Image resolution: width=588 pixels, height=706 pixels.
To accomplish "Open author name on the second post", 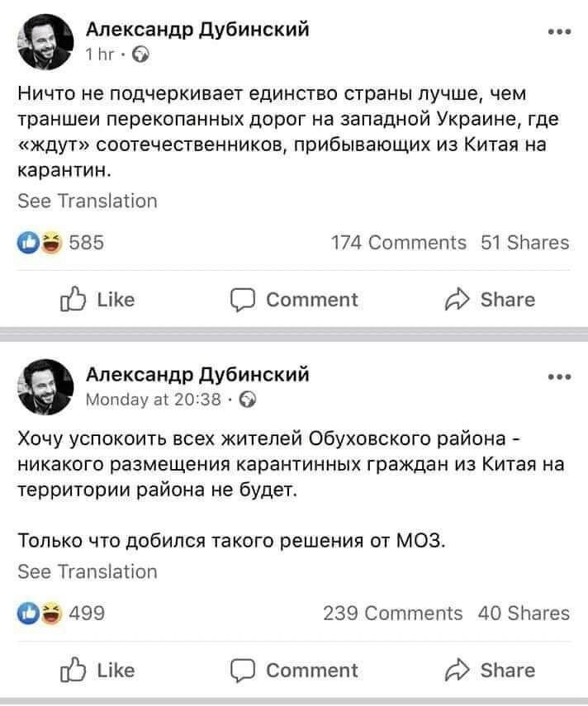I will pos(198,377).
